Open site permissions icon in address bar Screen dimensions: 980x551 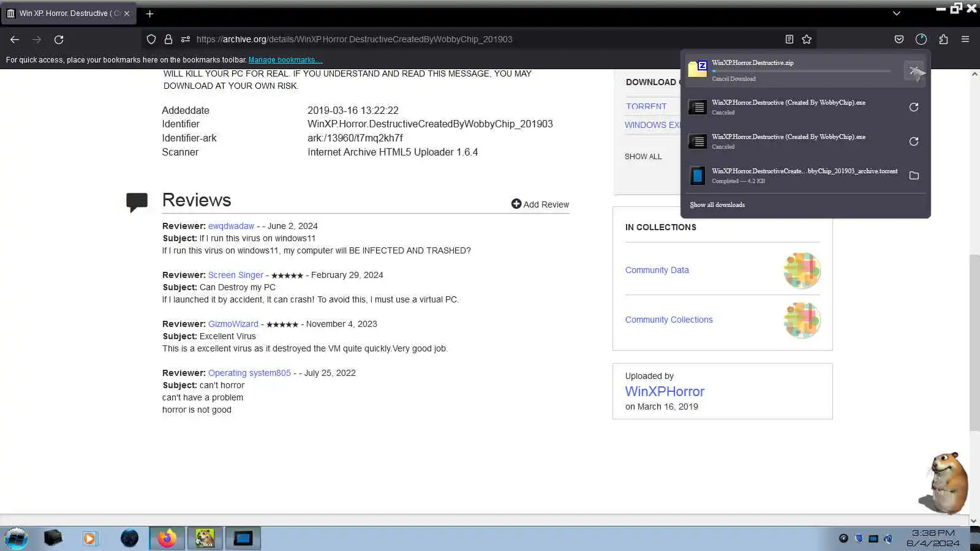[x=186, y=39]
